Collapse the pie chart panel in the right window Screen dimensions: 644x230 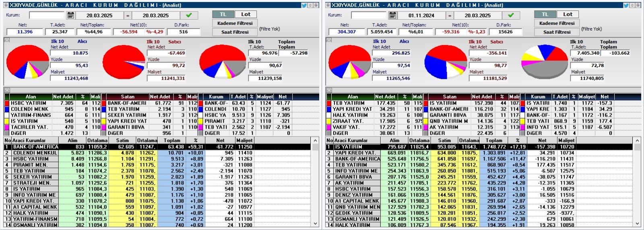coord(328,40)
